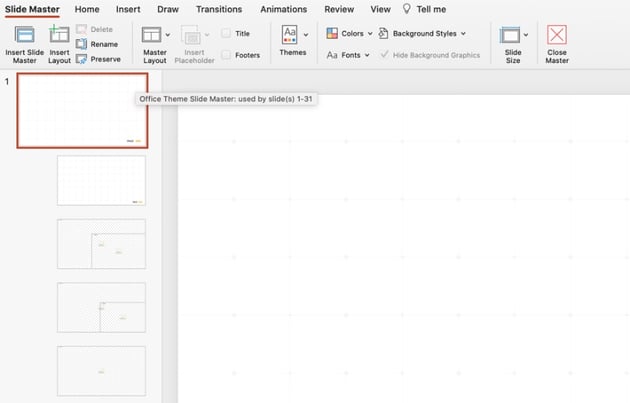Viewport: 630px width, 403px height.
Task: Open the Themes gallery icon
Action: [x=289, y=35]
